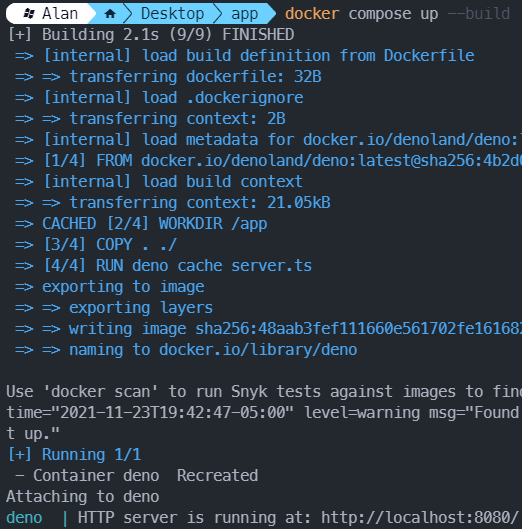This screenshot has height=529, width=522.
Task: Open the http://localhost:8080/ link
Action: 419,517
